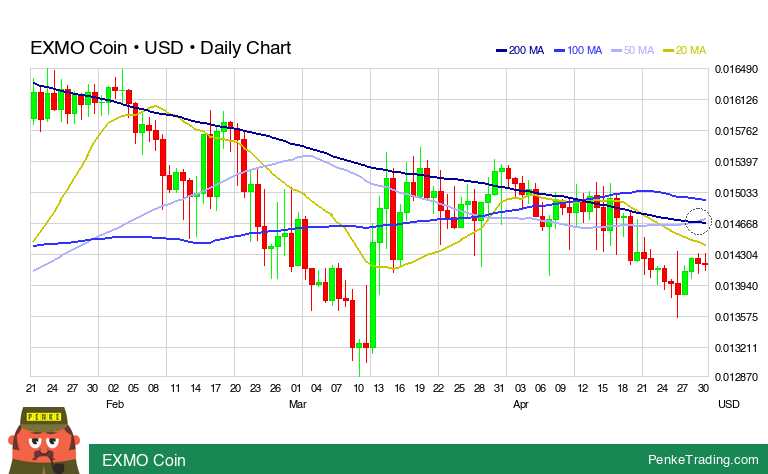Click the Mar month label

click(x=298, y=404)
